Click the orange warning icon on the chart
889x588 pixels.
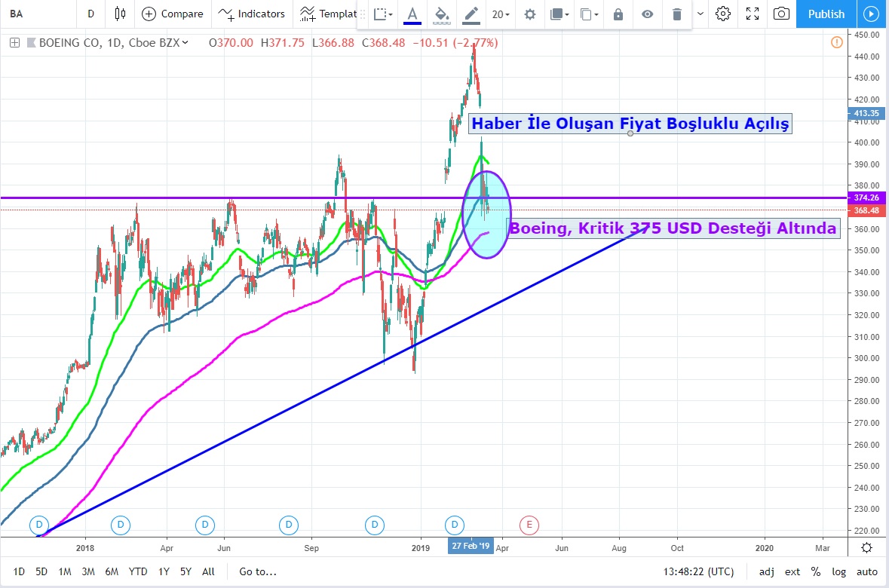point(837,42)
